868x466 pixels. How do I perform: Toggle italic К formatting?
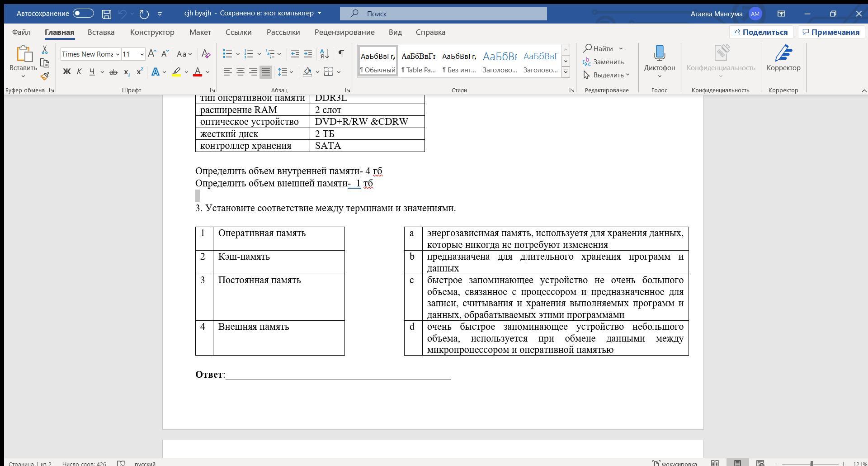[79, 72]
